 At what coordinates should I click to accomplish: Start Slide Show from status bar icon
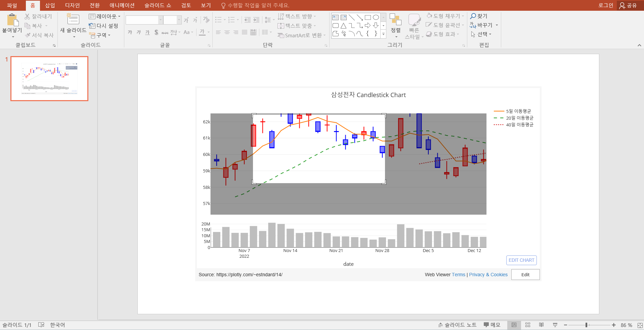tap(555, 325)
